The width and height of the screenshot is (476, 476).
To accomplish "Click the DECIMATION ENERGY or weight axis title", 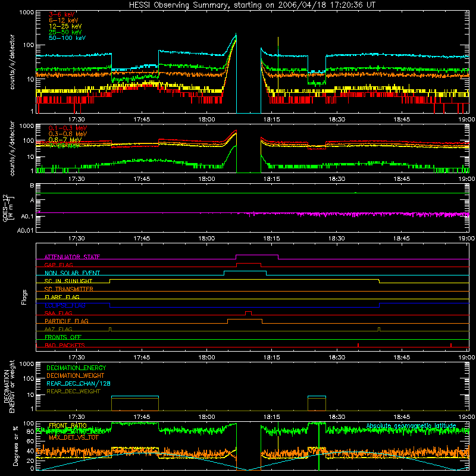I will pyautogui.click(x=8, y=386).
